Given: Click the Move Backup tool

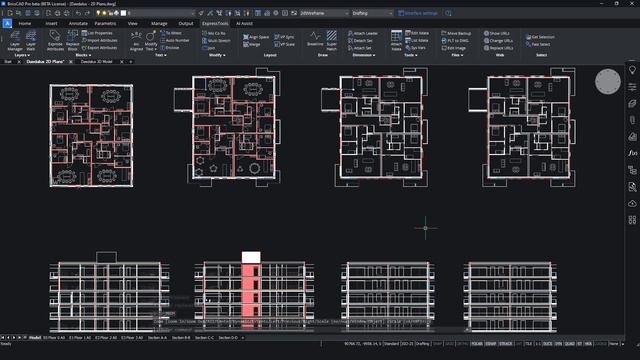Looking at the screenshot, I should [456, 33].
